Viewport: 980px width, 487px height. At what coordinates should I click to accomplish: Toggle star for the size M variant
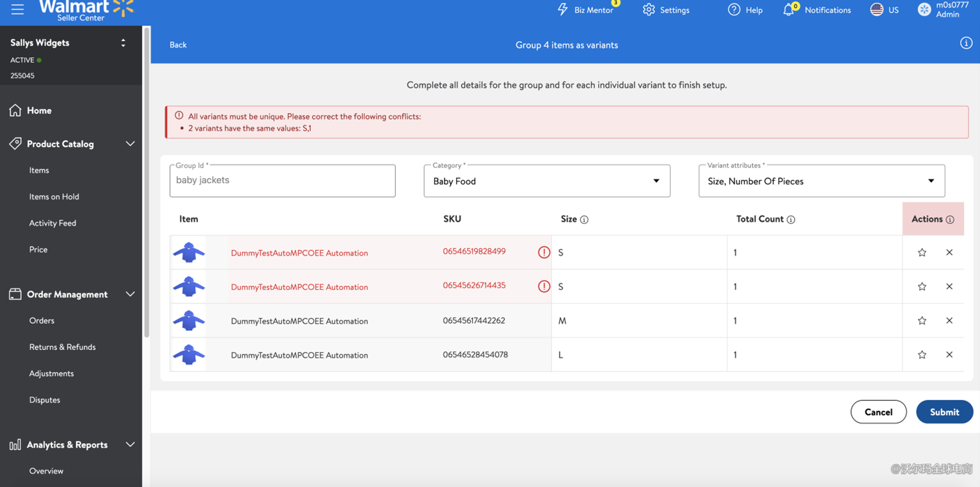click(922, 321)
